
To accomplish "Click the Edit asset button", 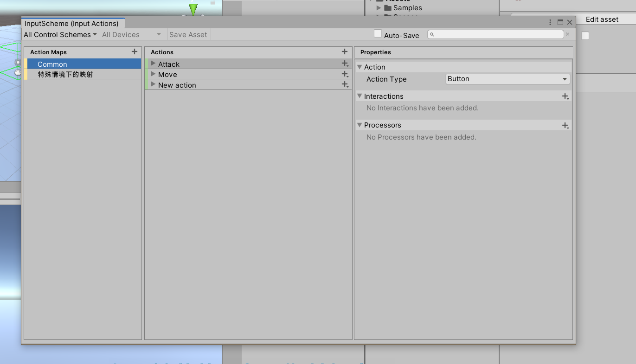I will [x=602, y=19].
